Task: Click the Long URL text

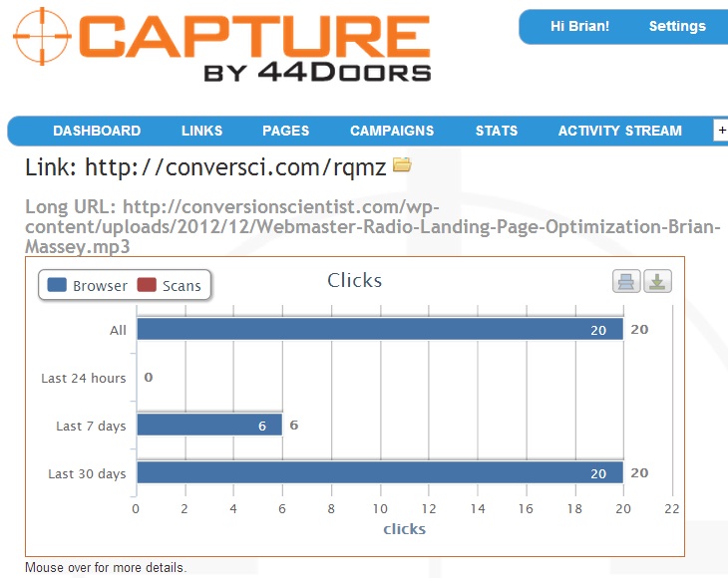Action: point(372,227)
